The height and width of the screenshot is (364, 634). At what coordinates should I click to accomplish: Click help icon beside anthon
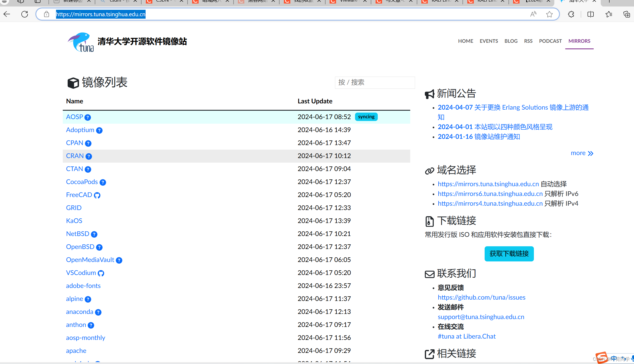(x=91, y=325)
